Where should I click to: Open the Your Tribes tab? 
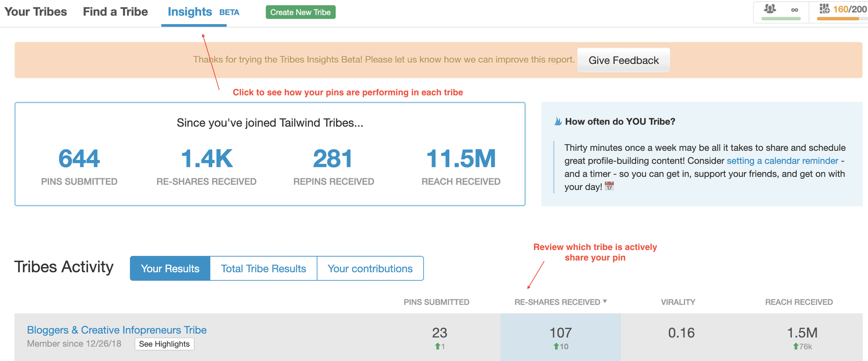point(36,12)
